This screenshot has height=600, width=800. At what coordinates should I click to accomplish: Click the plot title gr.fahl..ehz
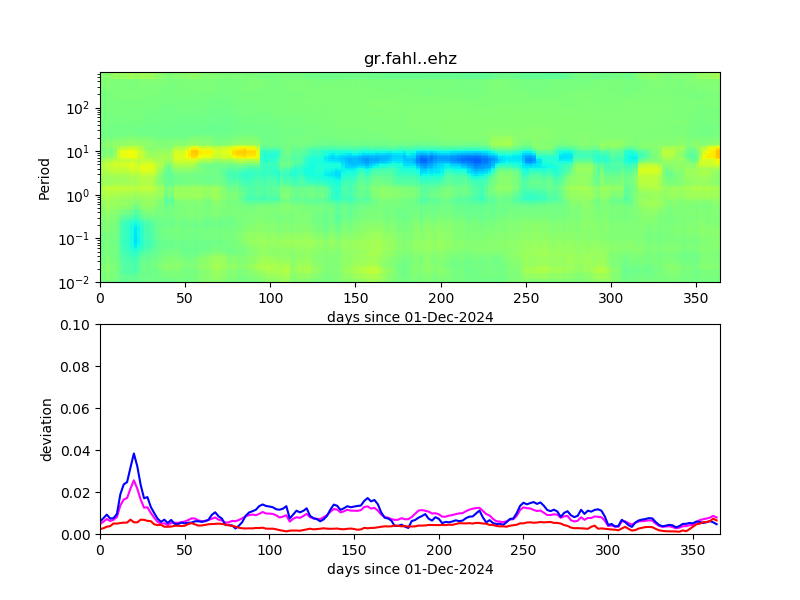point(410,59)
